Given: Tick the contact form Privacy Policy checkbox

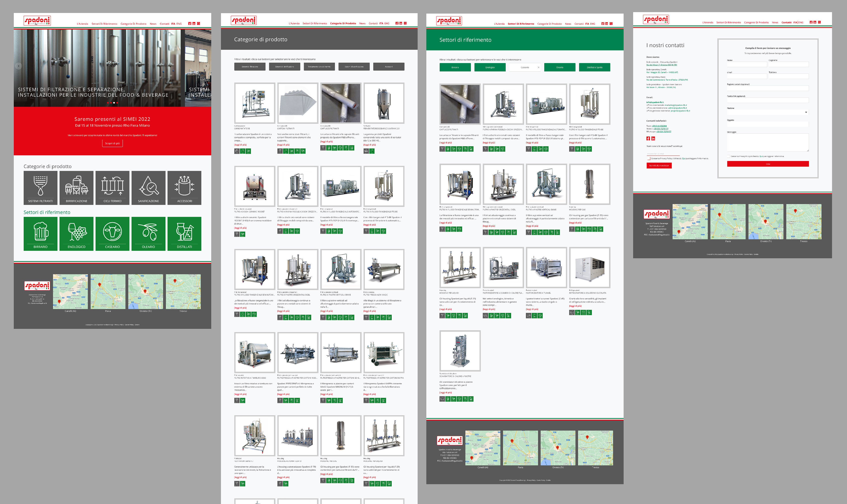Looking at the screenshot, I should pos(728,156).
